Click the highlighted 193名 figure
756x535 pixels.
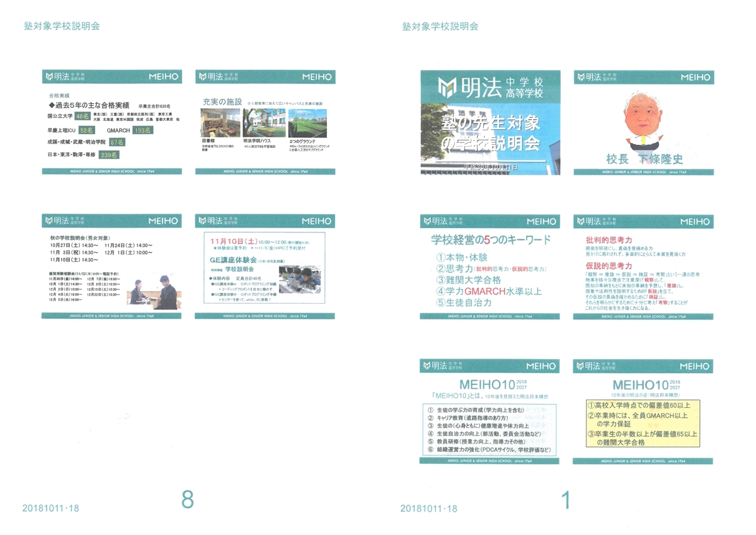[144, 130]
